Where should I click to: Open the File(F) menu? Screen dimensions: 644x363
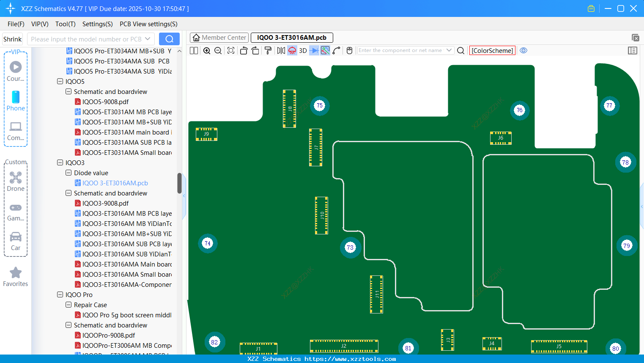click(16, 24)
